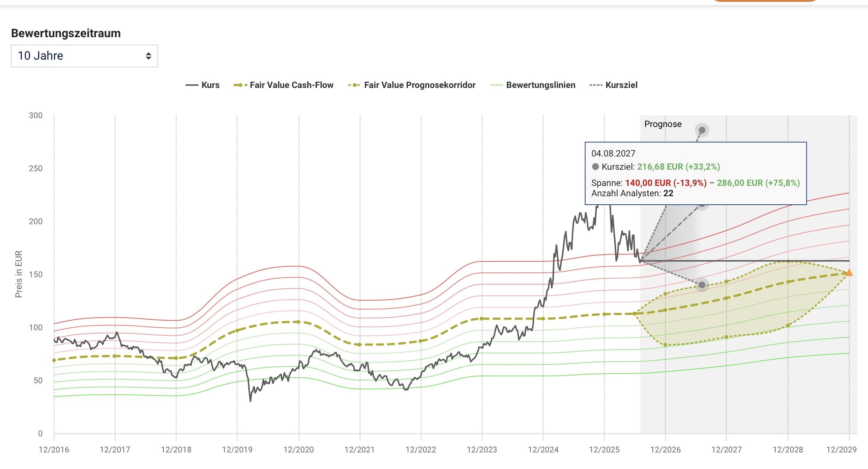Click the lower Kursziel gray dot at 140 EUR

(x=702, y=285)
